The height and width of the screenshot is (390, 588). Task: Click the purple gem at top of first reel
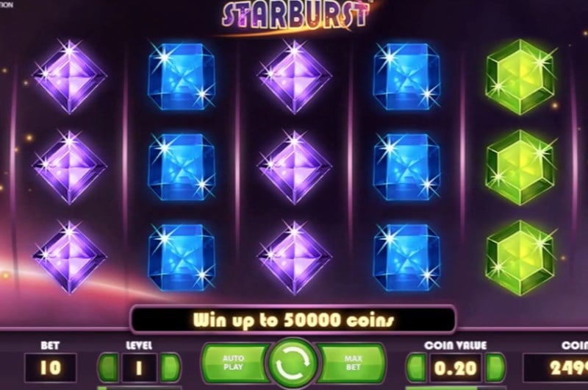(x=70, y=77)
